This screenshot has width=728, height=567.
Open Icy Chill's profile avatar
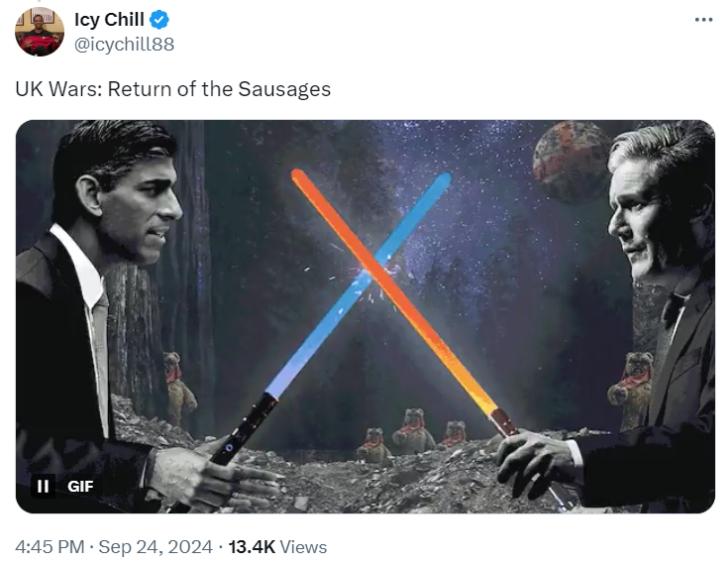pyautogui.click(x=40, y=32)
